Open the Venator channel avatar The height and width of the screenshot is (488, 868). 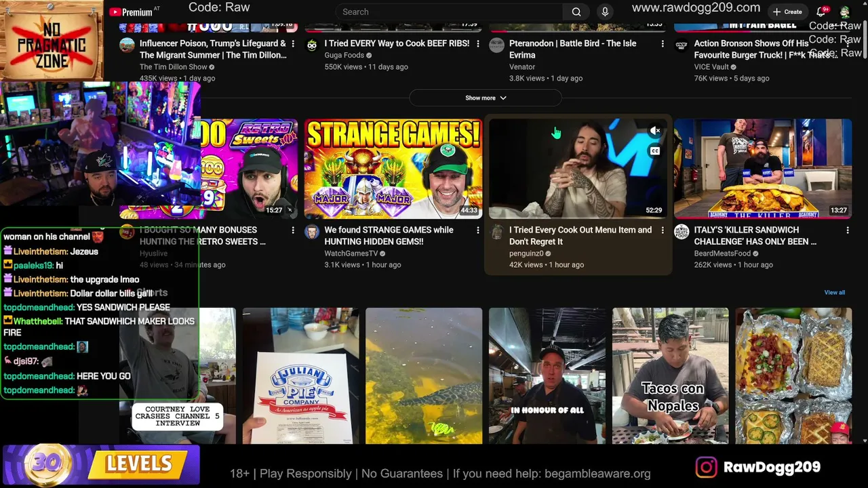coord(497,45)
